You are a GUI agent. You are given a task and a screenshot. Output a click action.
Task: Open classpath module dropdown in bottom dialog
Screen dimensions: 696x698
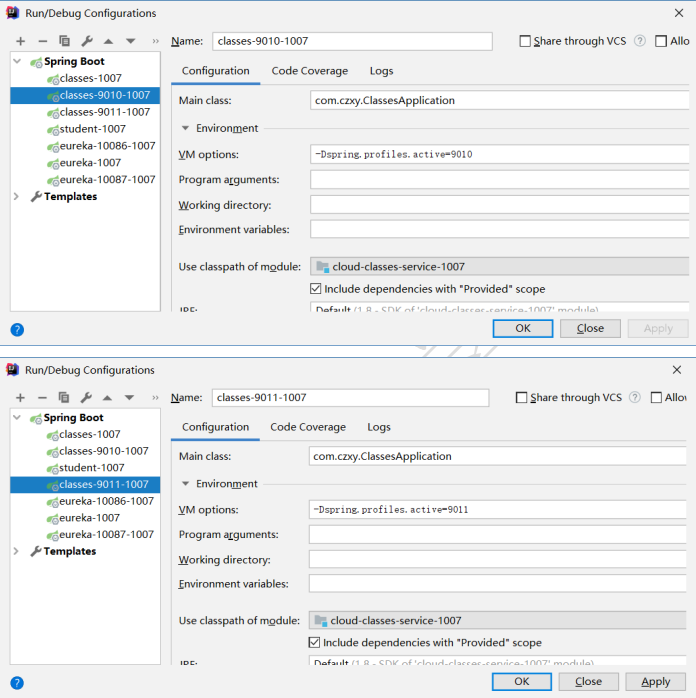[x=498, y=620]
